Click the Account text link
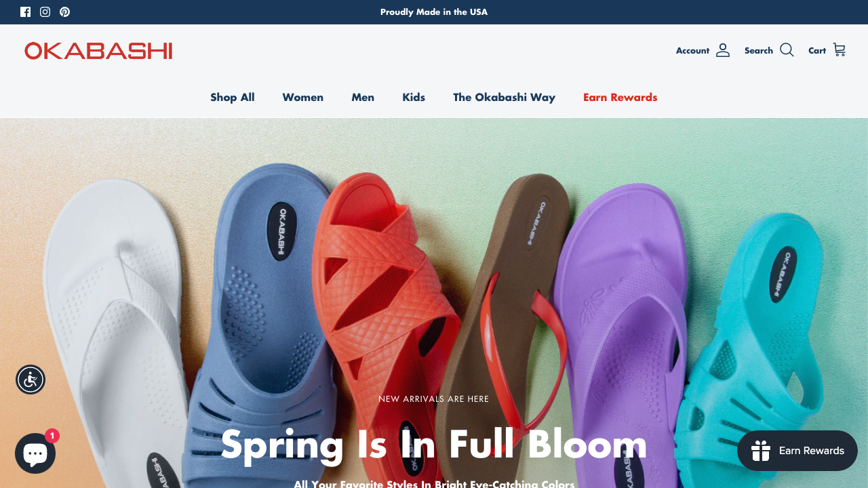This screenshot has height=488, width=868. pos(692,51)
